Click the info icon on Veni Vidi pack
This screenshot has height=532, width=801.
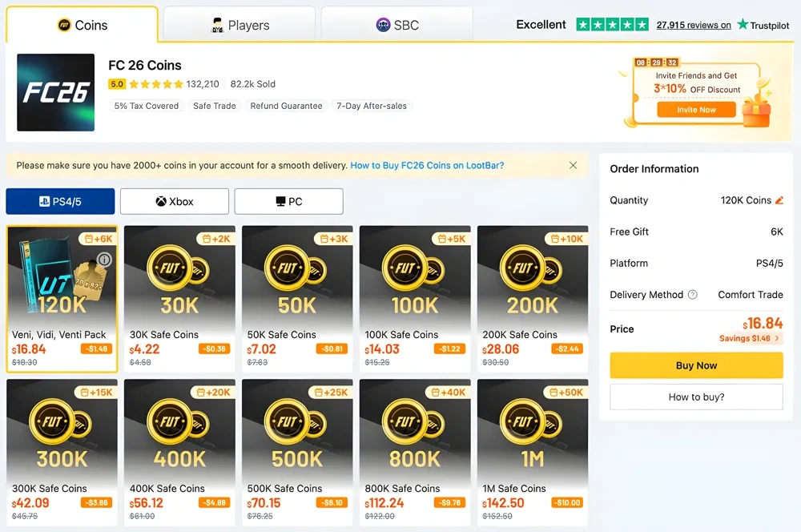(x=104, y=260)
